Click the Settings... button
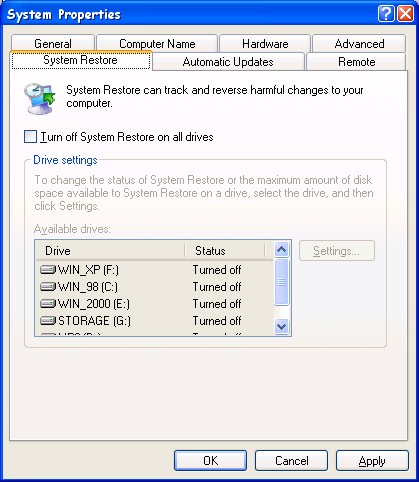This screenshot has height=482, width=419. click(337, 251)
